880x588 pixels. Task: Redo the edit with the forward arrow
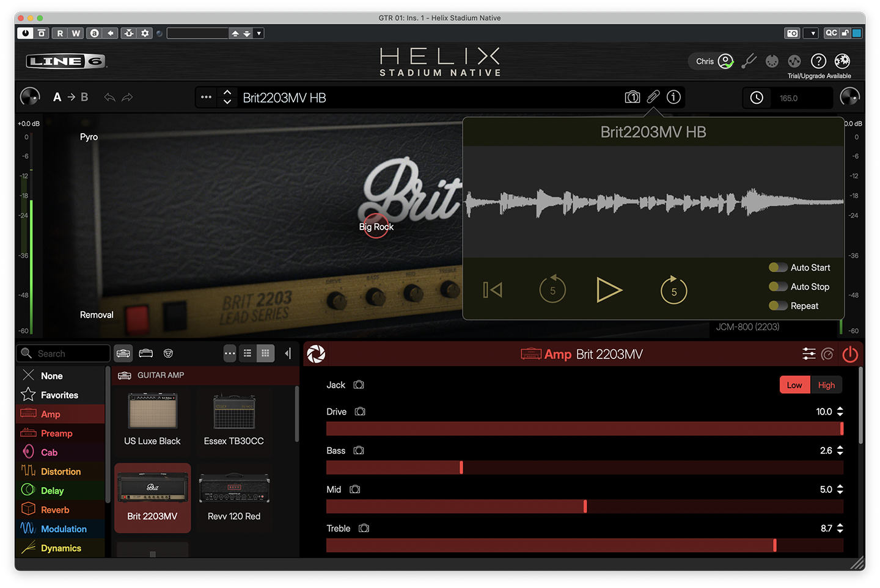pos(127,97)
